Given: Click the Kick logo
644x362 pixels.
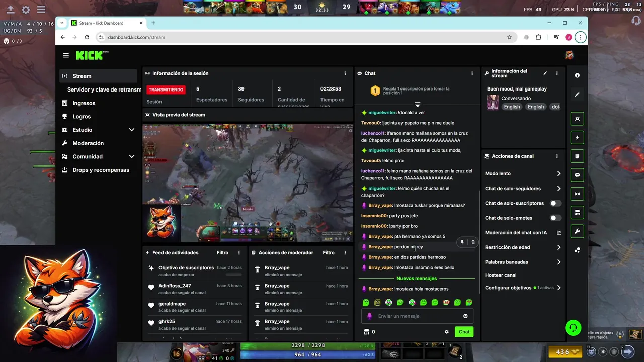Looking at the screenshot, I should 92,55.
